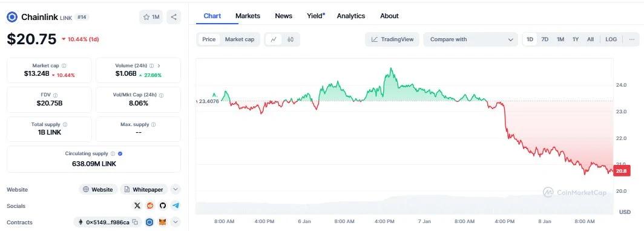Switch to the Markets tab
644x231 pixels.
click(248, 16)
